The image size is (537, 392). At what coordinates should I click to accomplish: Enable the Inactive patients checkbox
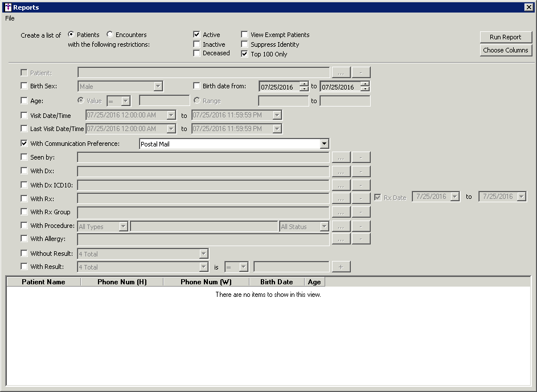pyautogui.click(x=196, y=44)
